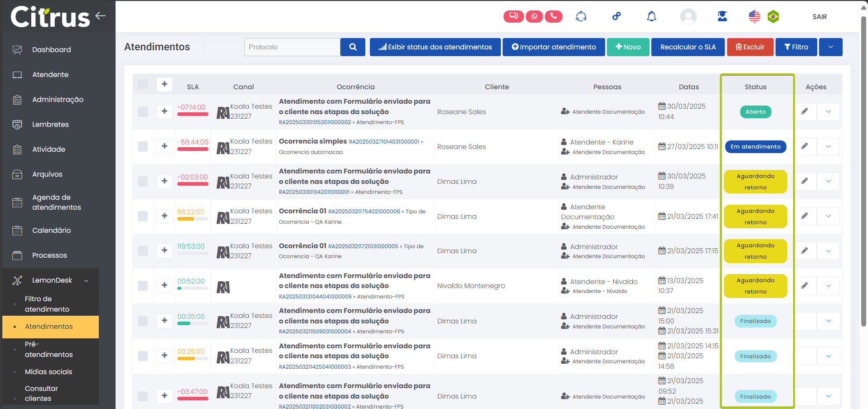
Task: Expand the LemonDesk sidebar menu
Action: click(52, 280)
